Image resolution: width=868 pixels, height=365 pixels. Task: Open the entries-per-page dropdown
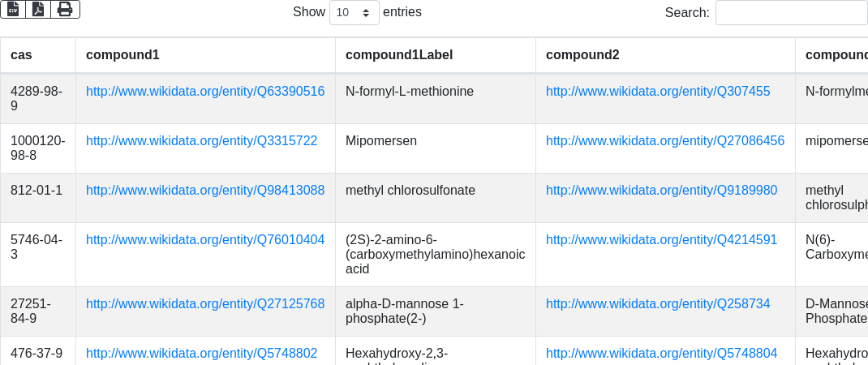coord(354,13)
